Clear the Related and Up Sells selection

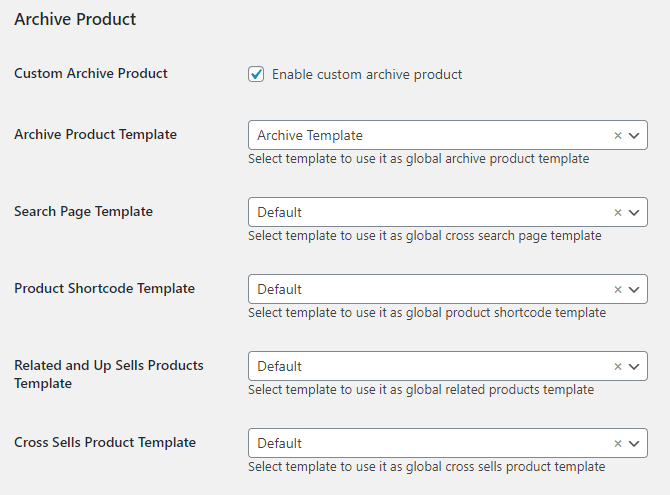pyautogui.click(x=617, y=366)
